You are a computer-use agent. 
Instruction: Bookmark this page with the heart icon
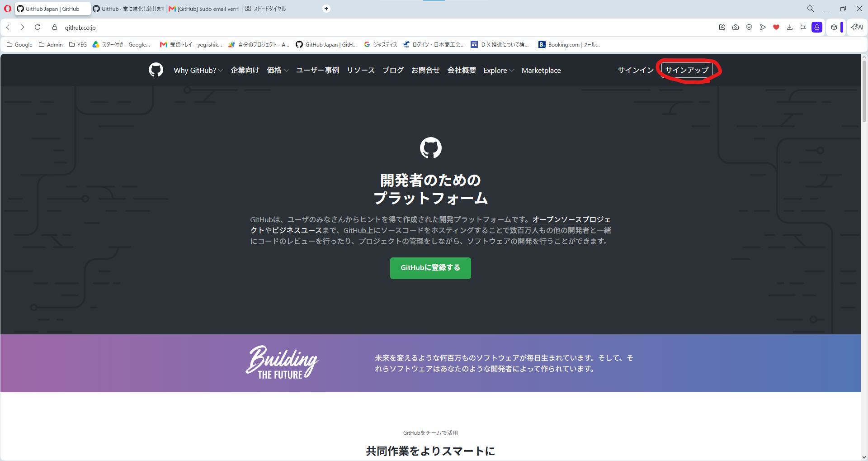point(776,27)
